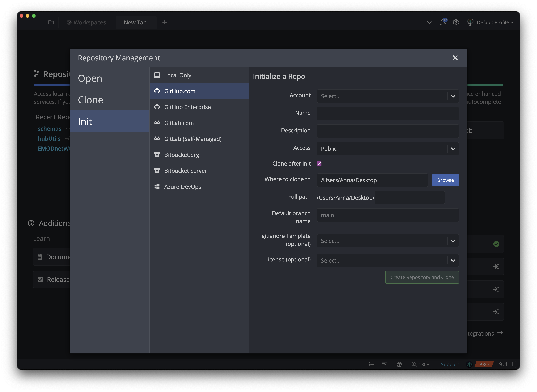Click the Description input field

pyautogui.click(x=387, y=131)
